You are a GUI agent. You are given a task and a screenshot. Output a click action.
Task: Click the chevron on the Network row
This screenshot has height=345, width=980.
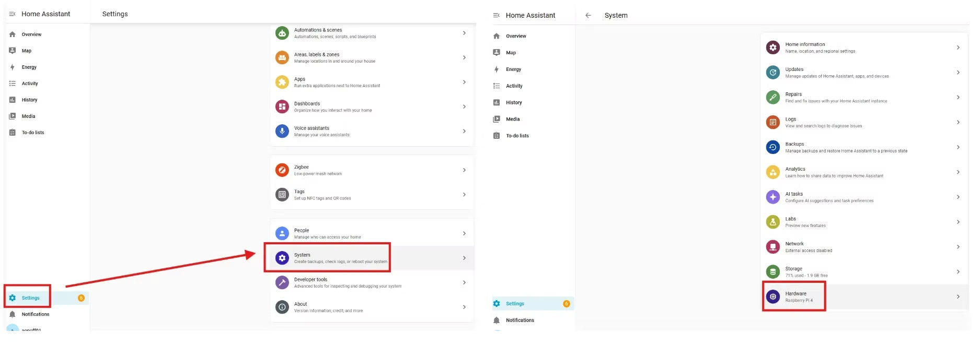pos(958,247)
